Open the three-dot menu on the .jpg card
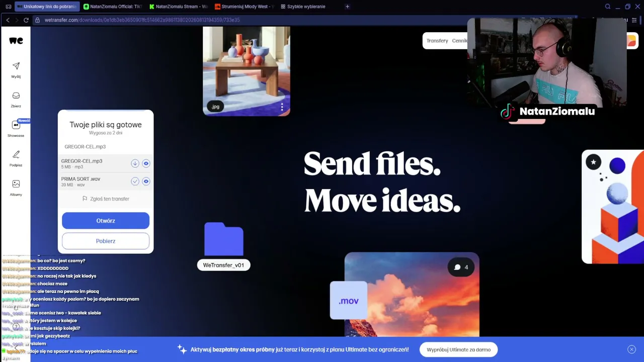Viewport: 644px width, 362px height. [x=282, y=107]
